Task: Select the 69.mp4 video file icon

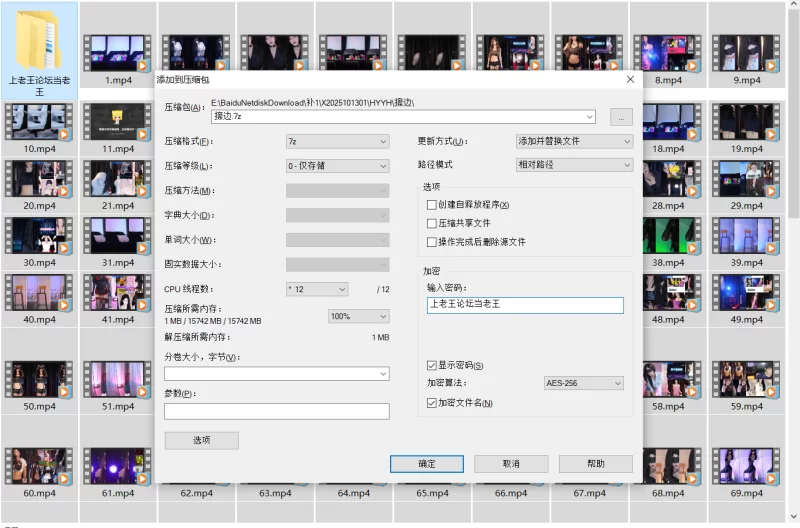Action: [x=746, y=465]
